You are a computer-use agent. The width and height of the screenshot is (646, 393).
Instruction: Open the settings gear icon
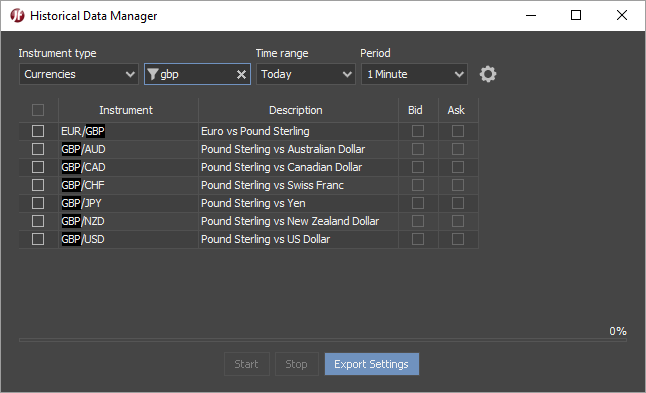[488, 74]
